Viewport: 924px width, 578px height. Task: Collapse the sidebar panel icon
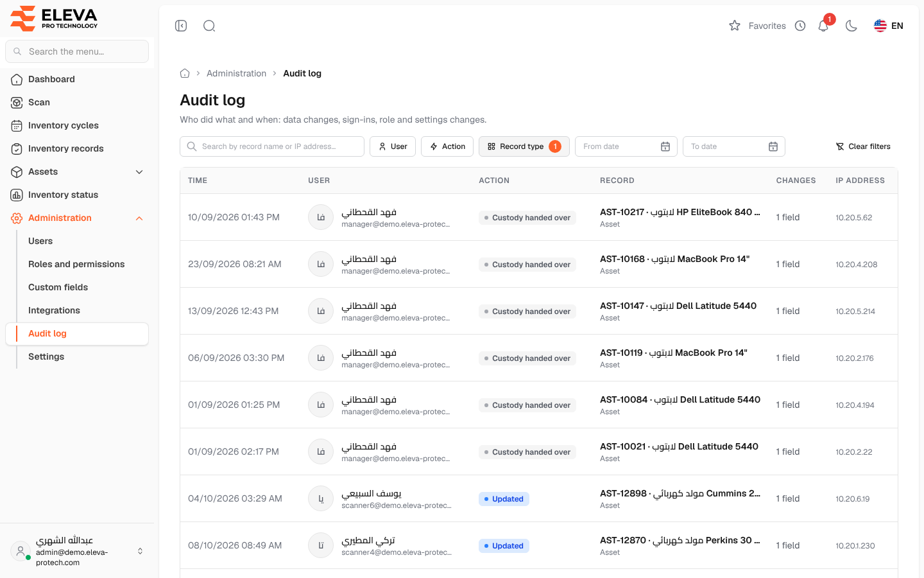[181, 26]
